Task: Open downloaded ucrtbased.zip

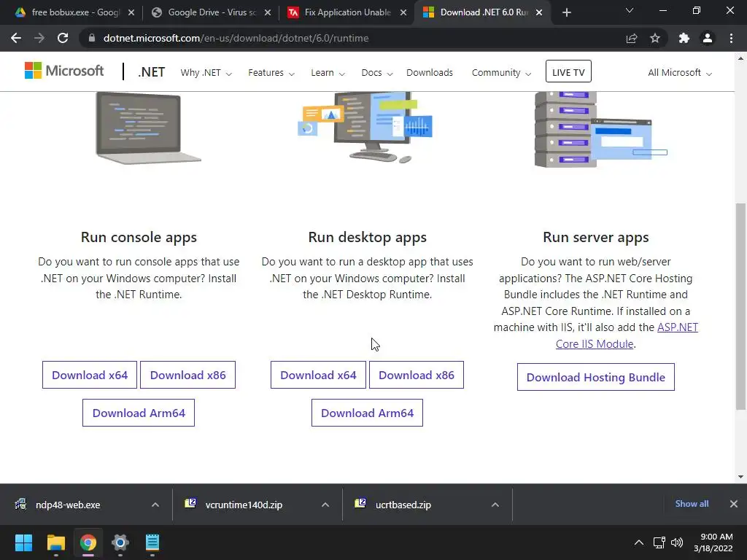Action: [403, 505]
